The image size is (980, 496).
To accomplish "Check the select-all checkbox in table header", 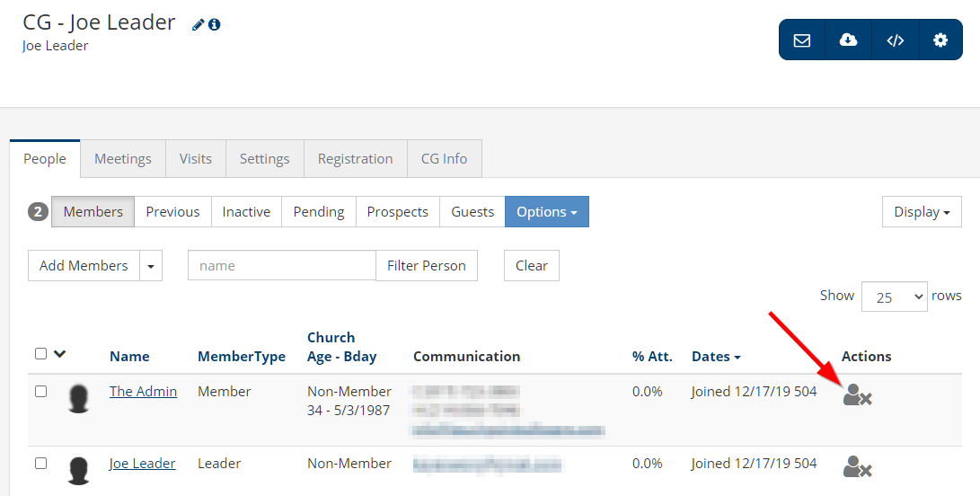I will coord(40,354).
